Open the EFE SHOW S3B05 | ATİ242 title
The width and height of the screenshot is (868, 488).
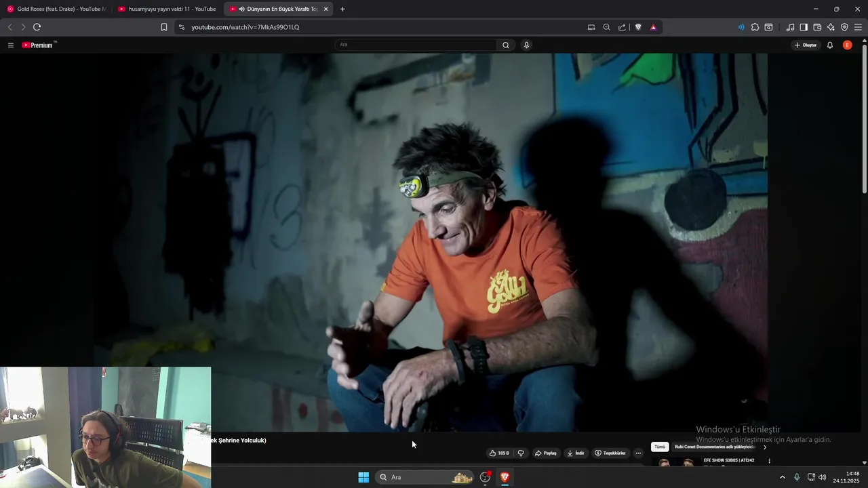click(729, 460)
